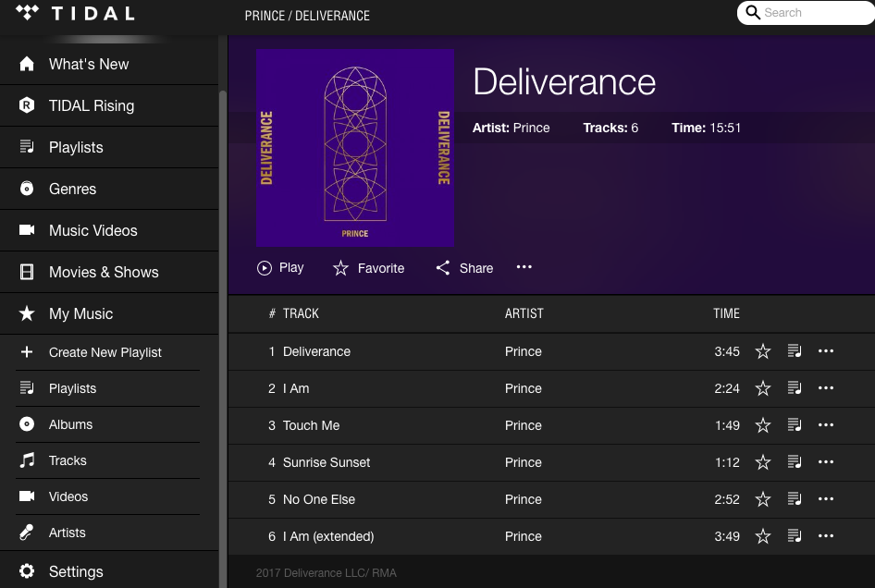The image size is (875, 588).
Task: Open Settings from the sidebar
Action: (75, 571)
